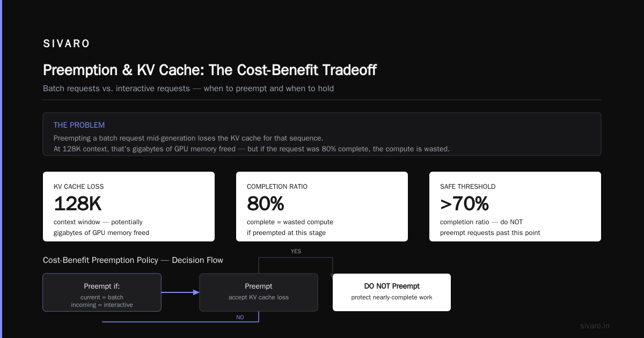Open the KV CACHE LOSS card
Viewport: 644px width, 338px height.
[x=129, y=207]
